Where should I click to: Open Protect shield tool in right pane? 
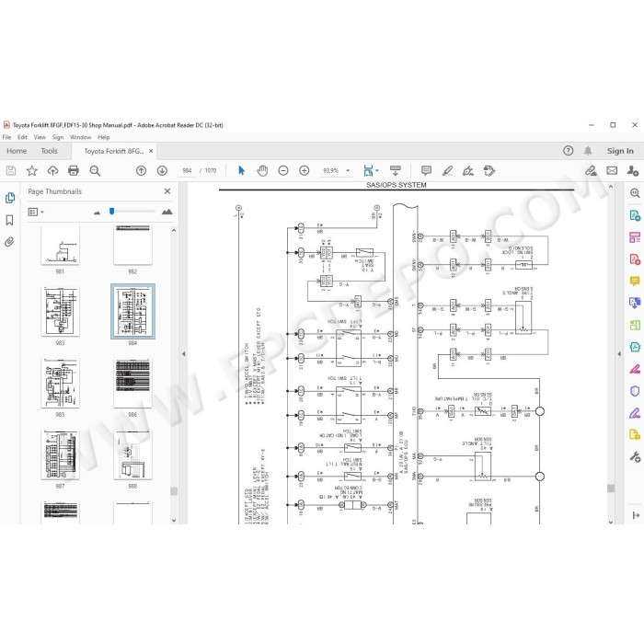coord(635,391)
